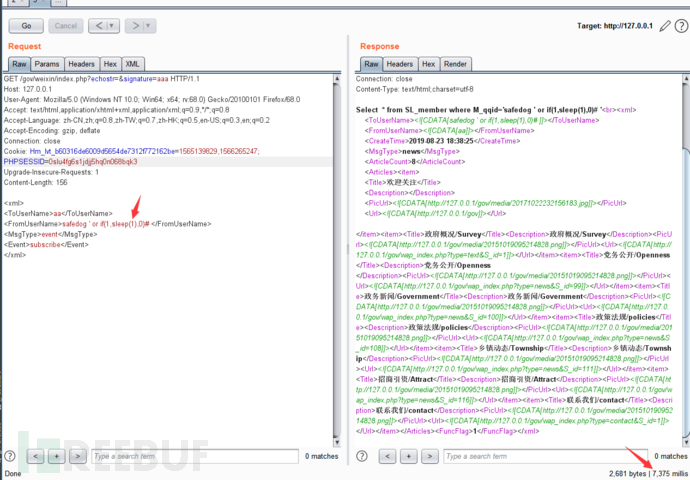Viewport: 690px width, 480px height.
Task: Switch to Response Hex tab
Action: tap(429, 64)
